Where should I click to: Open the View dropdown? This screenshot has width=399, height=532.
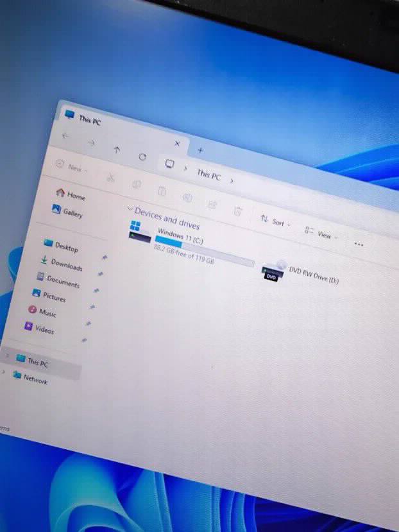coord(321,233)
